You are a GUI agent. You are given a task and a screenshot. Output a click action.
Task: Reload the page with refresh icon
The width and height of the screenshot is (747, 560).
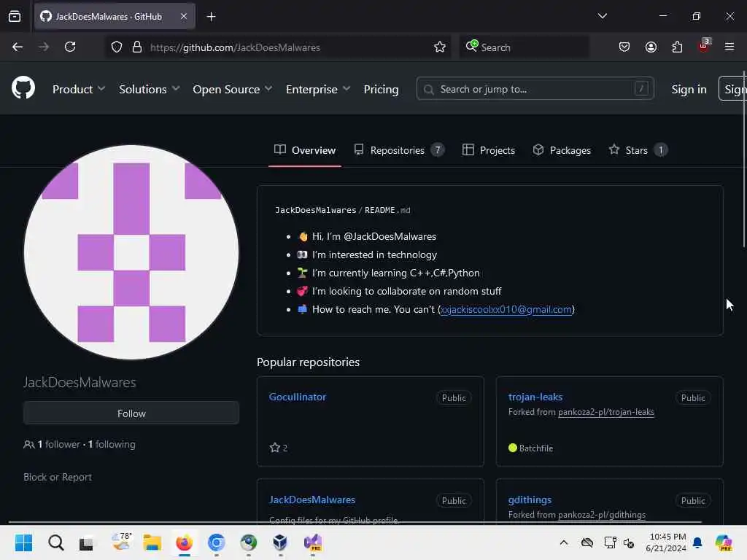[x=70, y=47]
